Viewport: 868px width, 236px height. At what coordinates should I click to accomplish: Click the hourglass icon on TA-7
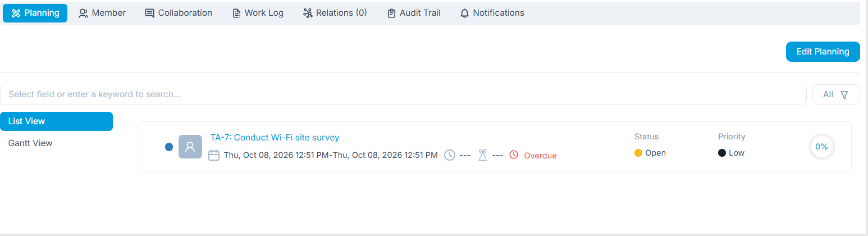click(483, 155)
